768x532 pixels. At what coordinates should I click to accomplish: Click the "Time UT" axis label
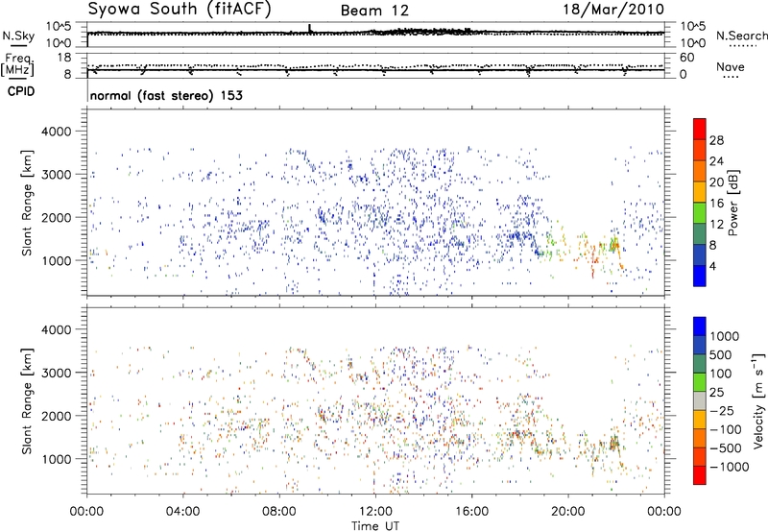[x=374, y=525]
